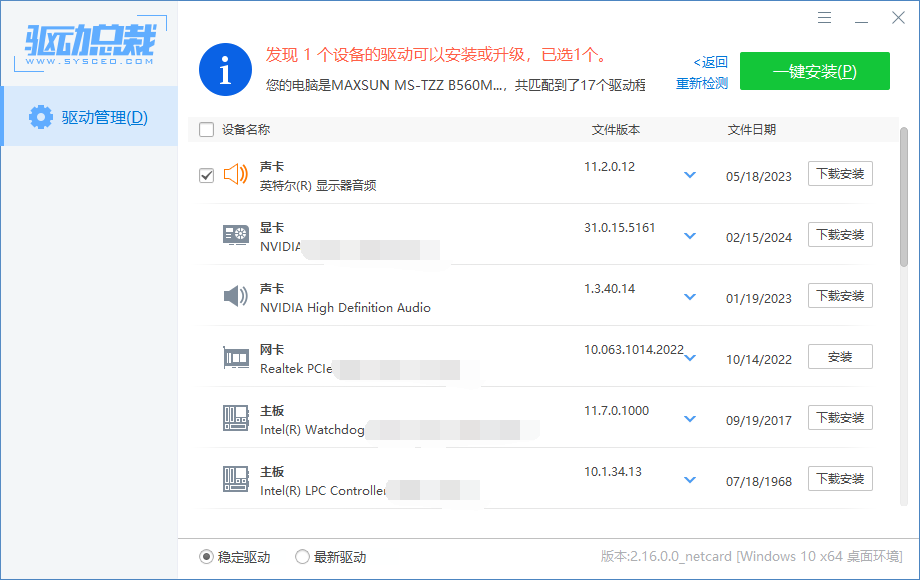Open the hamburger menu at top right
The height and width of the screenshot is (580, 920).
point(824,17)
